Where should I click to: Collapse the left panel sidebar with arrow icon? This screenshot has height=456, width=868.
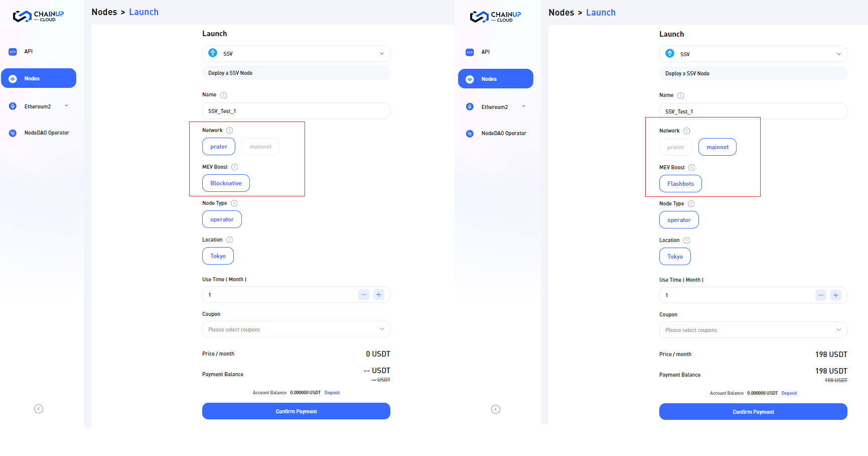point(39,409)
